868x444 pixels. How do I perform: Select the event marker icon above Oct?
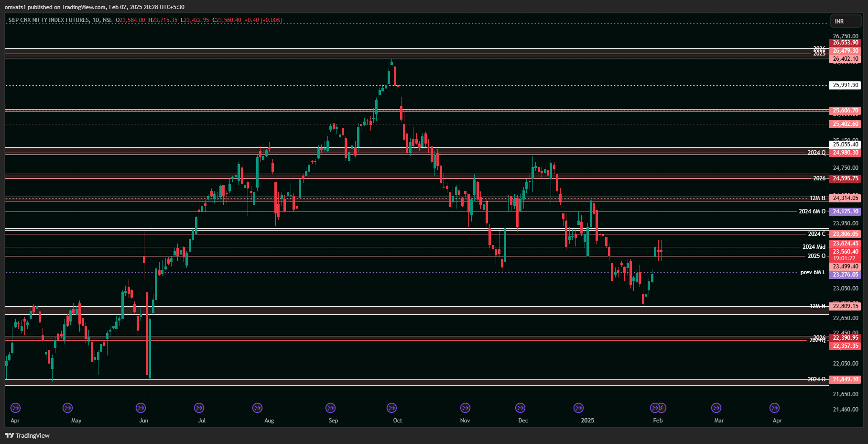point(391,408)
